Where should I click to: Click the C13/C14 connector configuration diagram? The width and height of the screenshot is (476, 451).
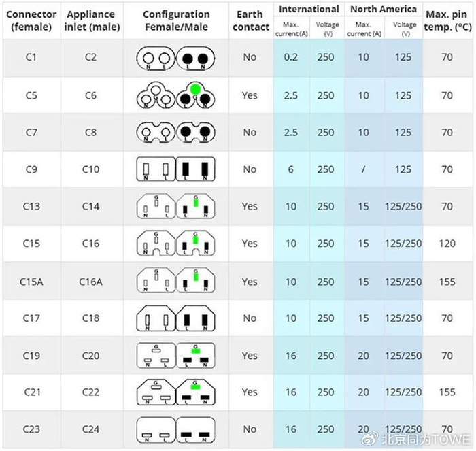click(x=176, y=206)
